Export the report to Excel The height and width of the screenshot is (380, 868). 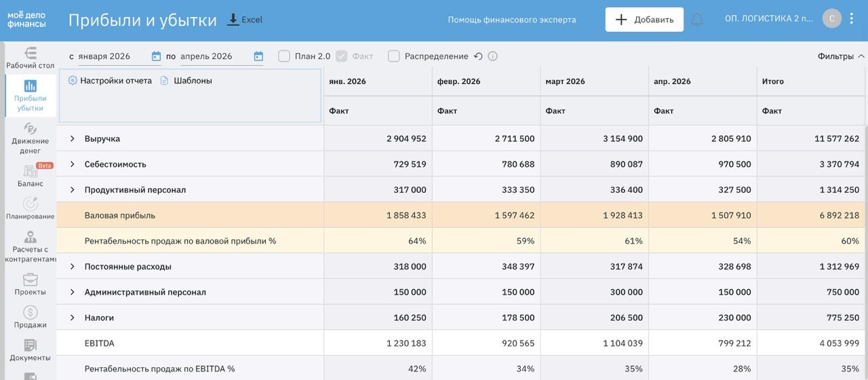tap(245, 20)
